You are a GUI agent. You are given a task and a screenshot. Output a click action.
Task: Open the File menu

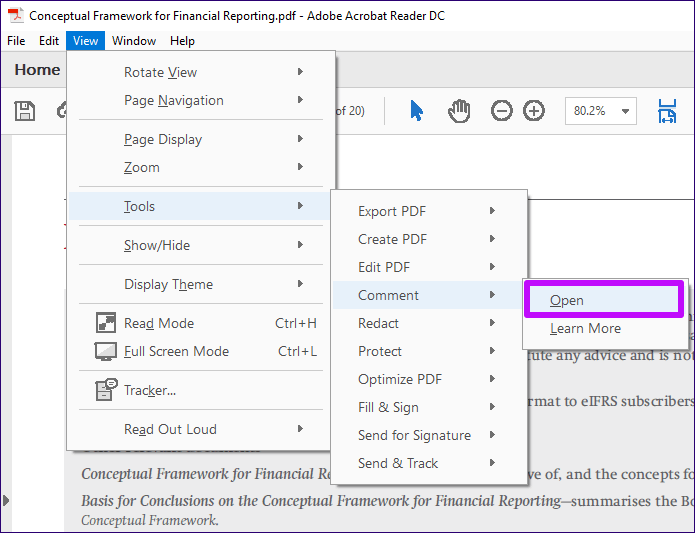pyautogui.click(x=16, y=41)
